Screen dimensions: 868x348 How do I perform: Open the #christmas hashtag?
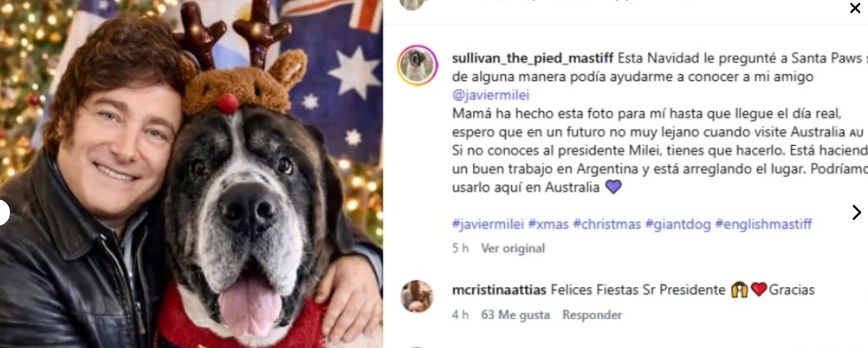tap(607, 225)
